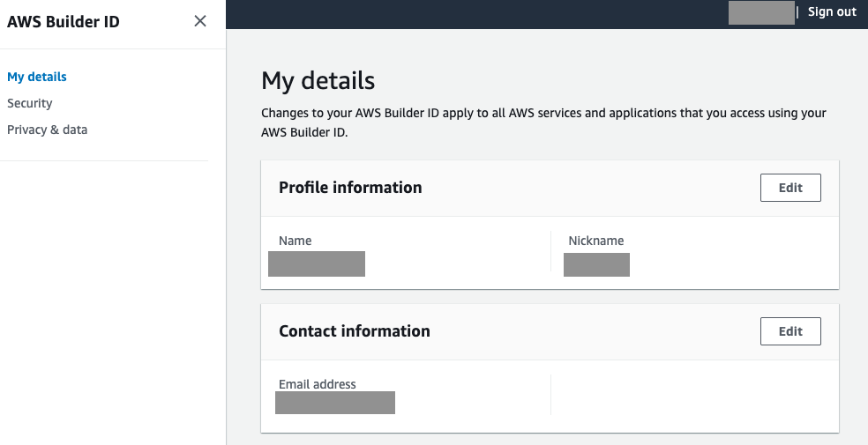Image resolution: width=868 pixels, height=445 pixels.
Task: Click the Nickname field label
Action: [x=595, y=241]
